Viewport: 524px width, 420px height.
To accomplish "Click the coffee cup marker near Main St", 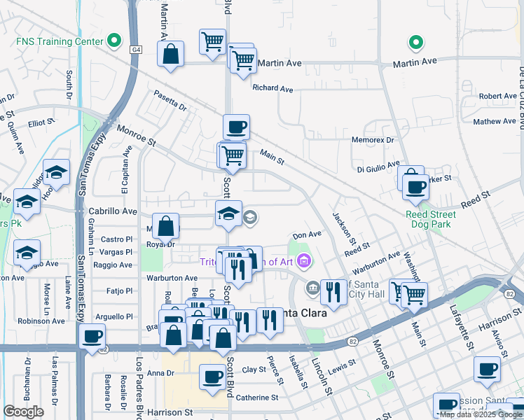I will coord(236,128).
